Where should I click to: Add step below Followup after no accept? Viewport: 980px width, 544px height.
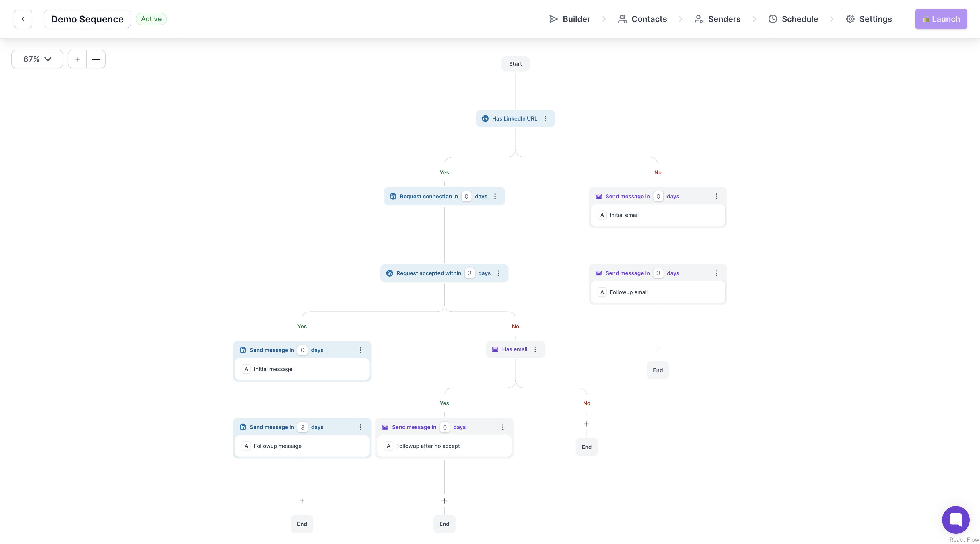(x=444, y=501)
